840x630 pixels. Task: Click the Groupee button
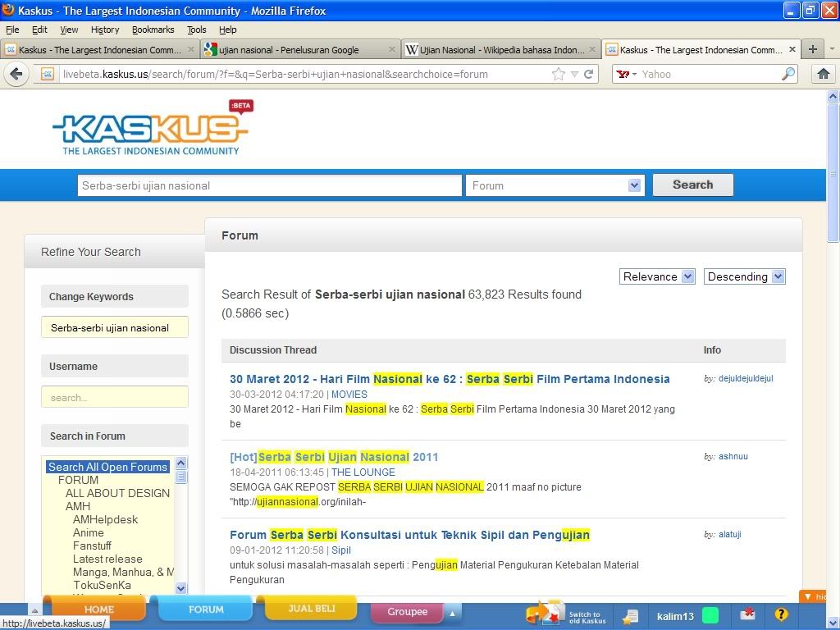click(407, 612)
